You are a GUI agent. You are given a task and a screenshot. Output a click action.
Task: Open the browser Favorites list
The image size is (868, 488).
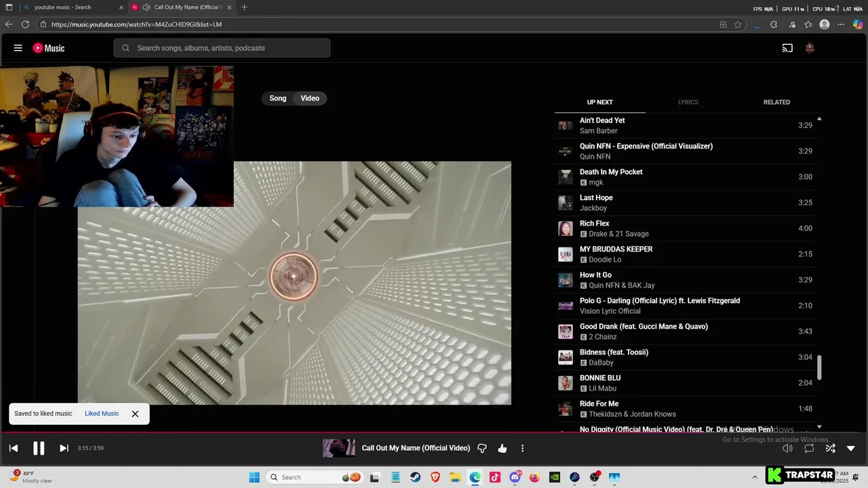[808, 24]
